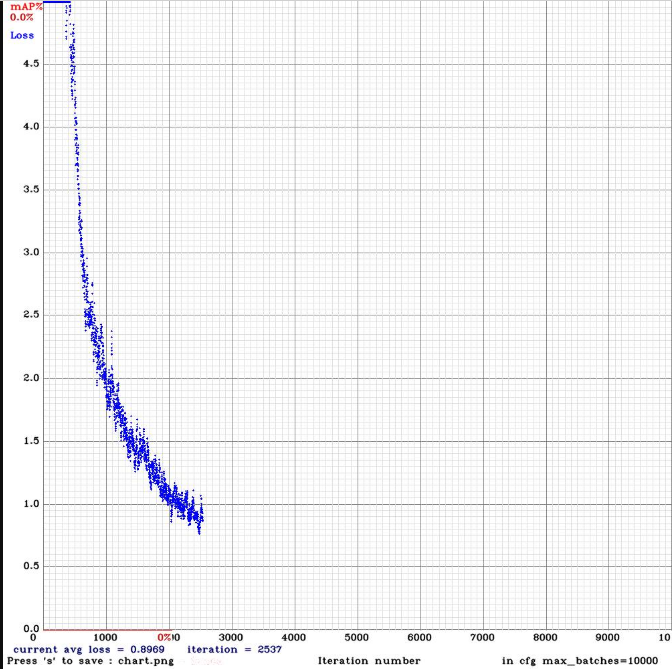Click the x-axis label '8000'
Image resolution: width=672 pixels, height=669 pixels.
(x=545, y=637)
